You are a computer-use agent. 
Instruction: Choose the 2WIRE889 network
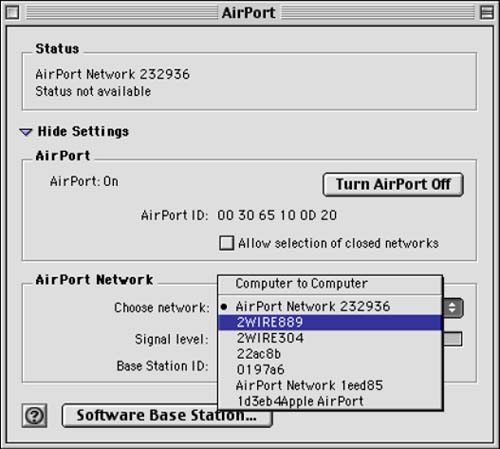(x=330, y=322)
